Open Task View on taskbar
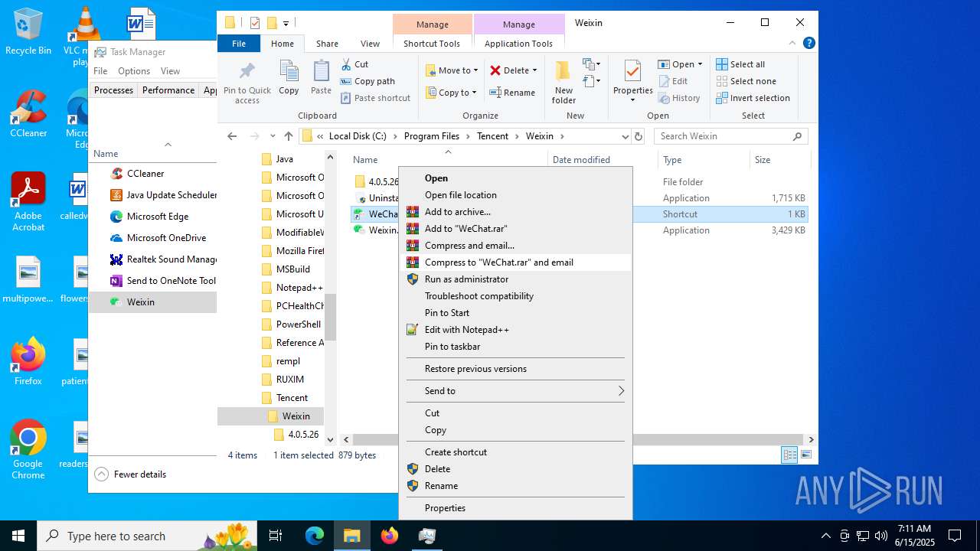Viewport: 980px width, 551px height. pyautogui.click(x=276, y=536)
